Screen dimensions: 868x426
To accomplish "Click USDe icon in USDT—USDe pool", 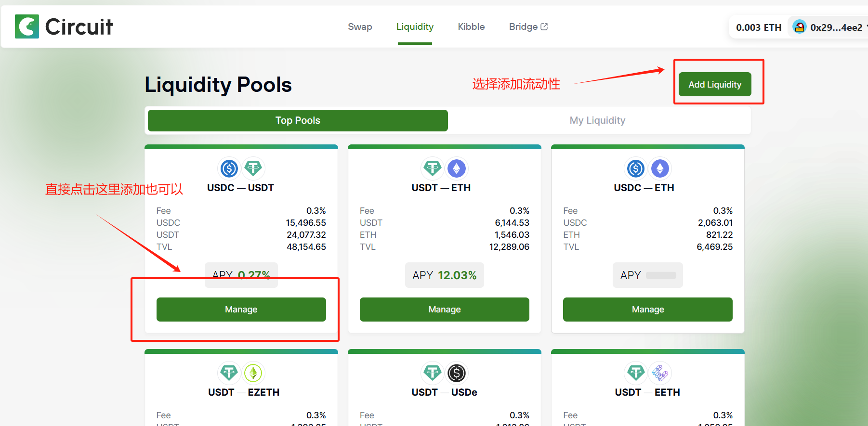I will click(x=457, y=373).
